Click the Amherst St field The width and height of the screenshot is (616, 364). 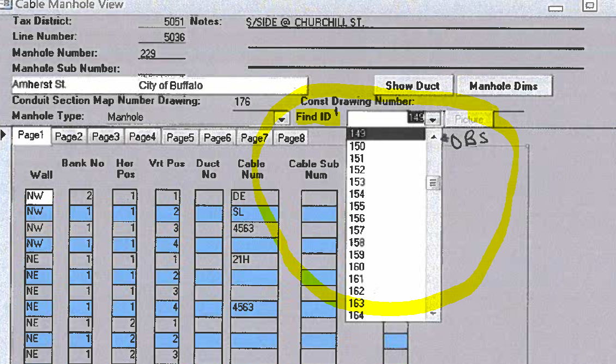pos(74,85)
